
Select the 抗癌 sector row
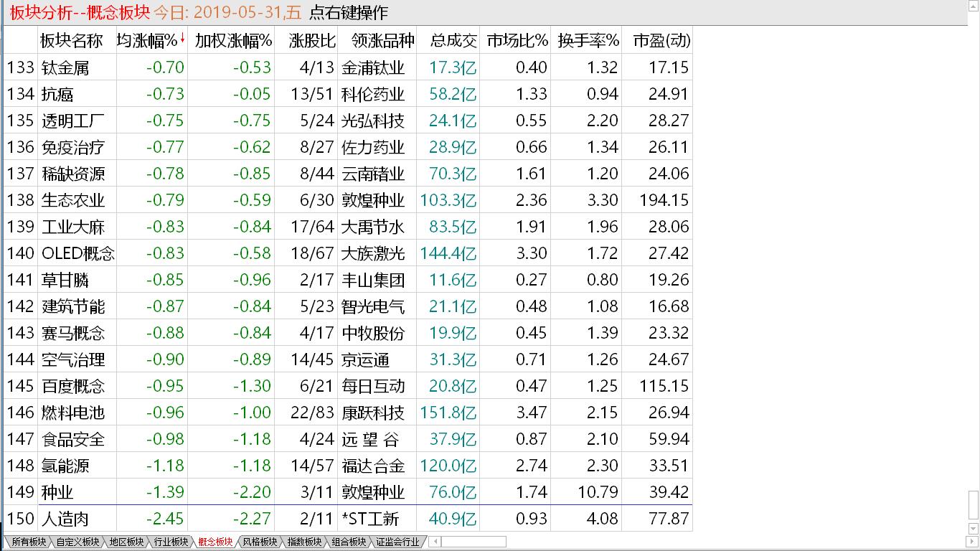349,94
